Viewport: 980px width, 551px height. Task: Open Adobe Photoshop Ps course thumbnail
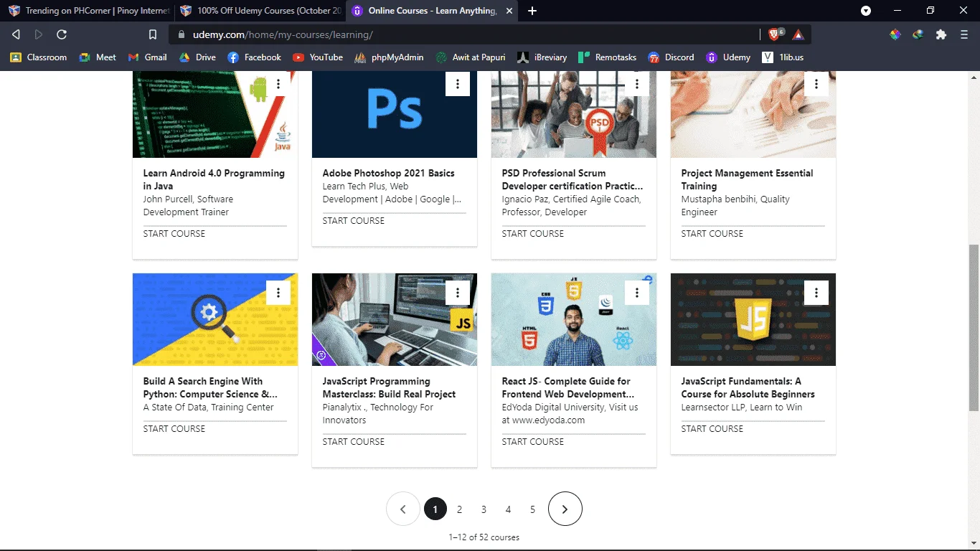[395, 115]
